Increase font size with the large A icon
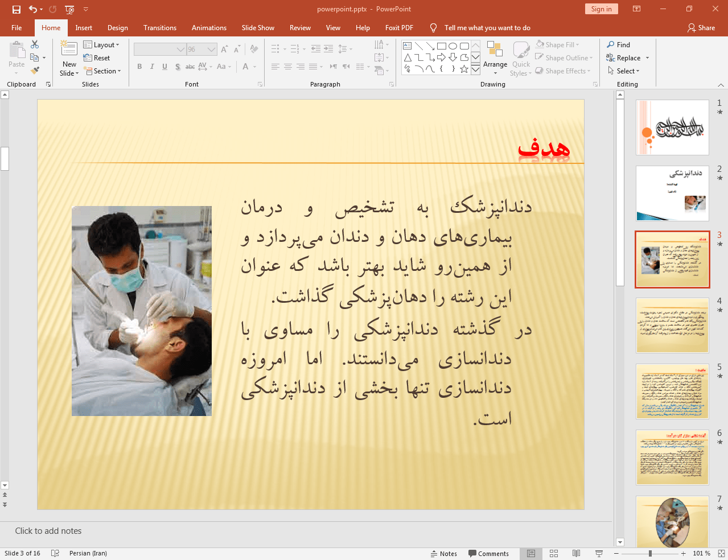Screen dimensions: 728x560 click(x=224, y=50)
